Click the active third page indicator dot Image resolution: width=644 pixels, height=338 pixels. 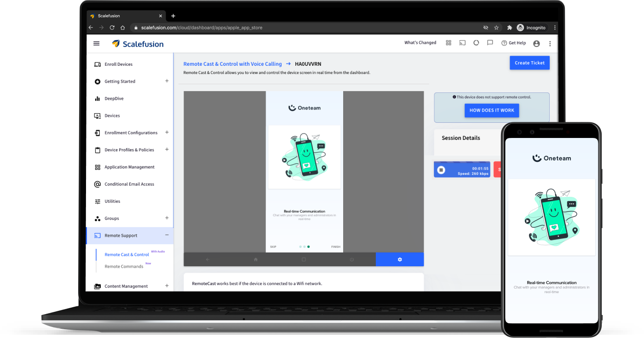click(309, 247)
